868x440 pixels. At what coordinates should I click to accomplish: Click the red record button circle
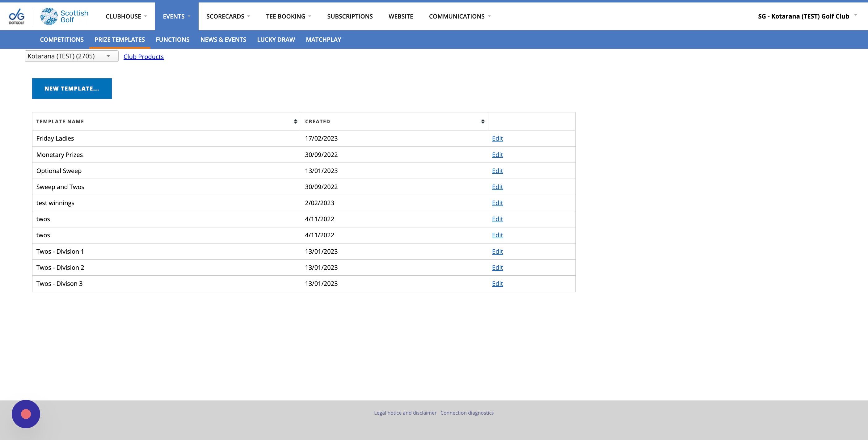[x=26, y=414]
